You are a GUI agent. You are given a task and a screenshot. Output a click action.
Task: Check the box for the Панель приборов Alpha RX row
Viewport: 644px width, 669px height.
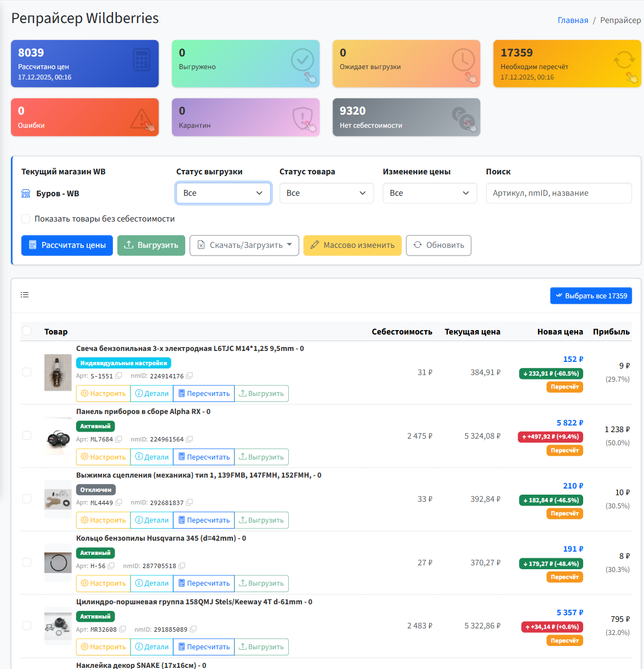pyautogui.click(x=27, y=435)
